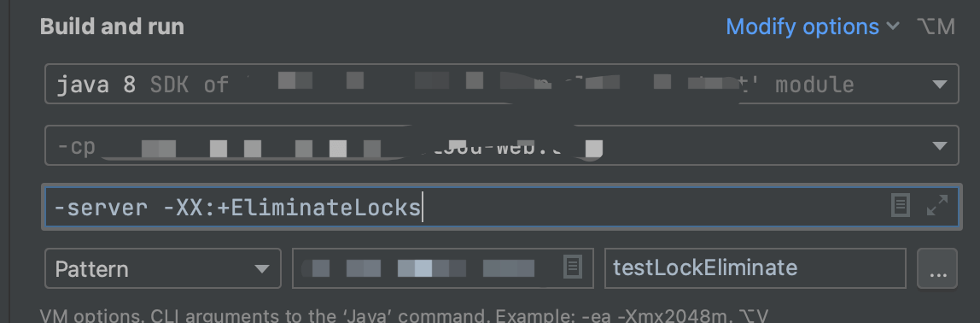Image resolution: width=980 pixels, height=323 pixels.
Task: Click the arrow of the -cp classpath selector
Action: (x=939, y=146)
